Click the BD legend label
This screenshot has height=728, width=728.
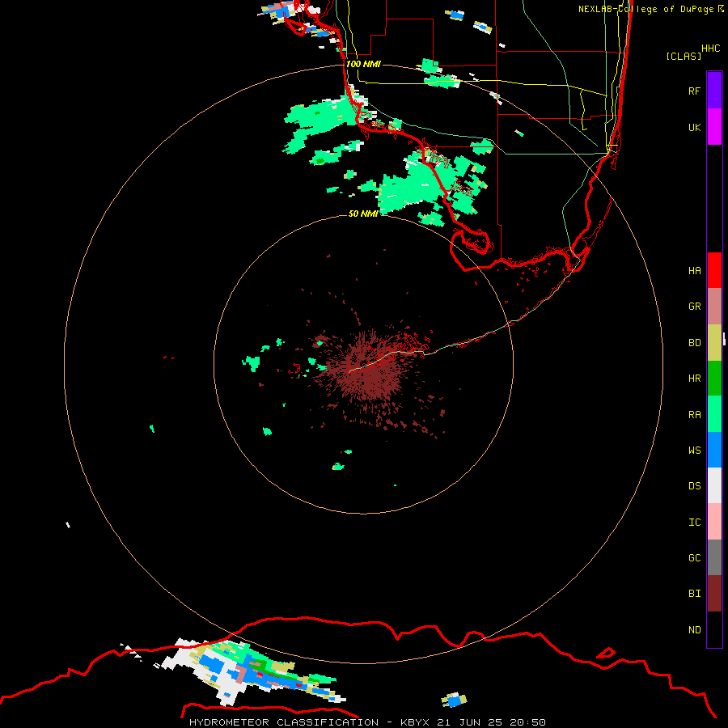pos(694,343)
